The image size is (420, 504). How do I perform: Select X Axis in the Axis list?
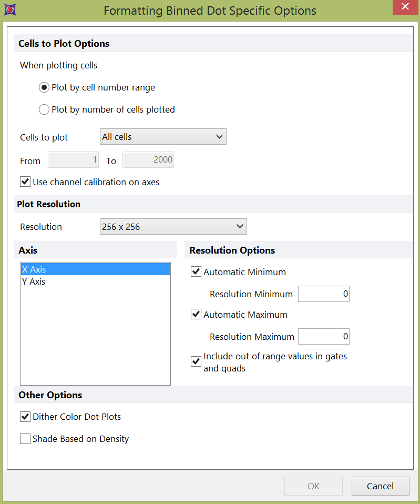pyautogui.click(x=95, y=269)
